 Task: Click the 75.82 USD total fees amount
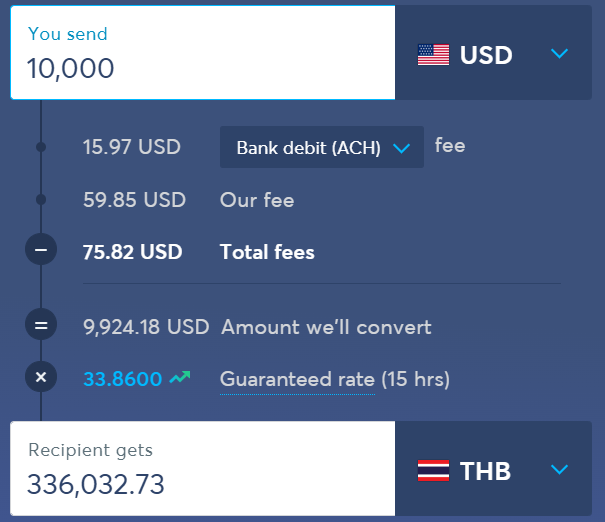pos(132,252)
